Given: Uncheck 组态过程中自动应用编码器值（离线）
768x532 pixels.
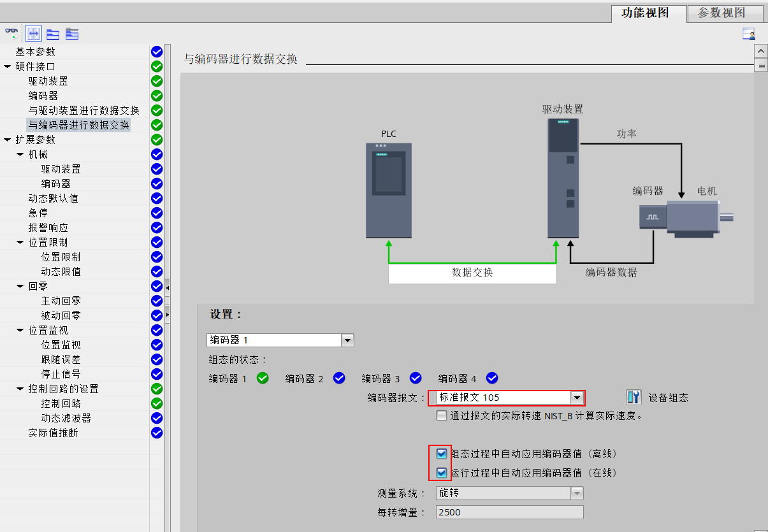Looking at the screenshot, I should tap(441, 454).
